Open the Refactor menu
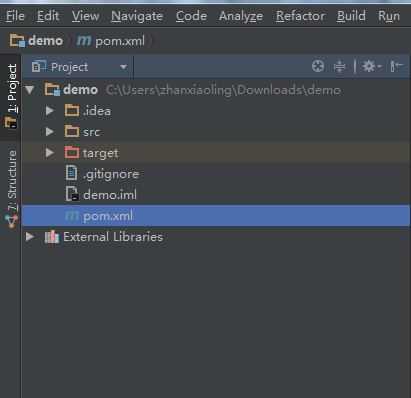This screenshot has height=398, width=411. [300, 16]
